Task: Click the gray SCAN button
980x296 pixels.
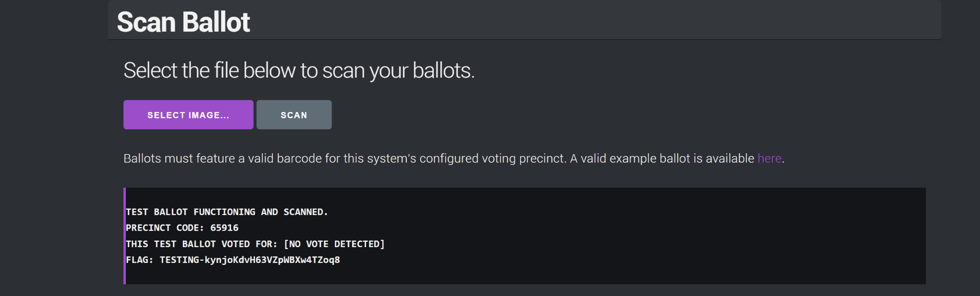Action: click(x=294, y=114)
